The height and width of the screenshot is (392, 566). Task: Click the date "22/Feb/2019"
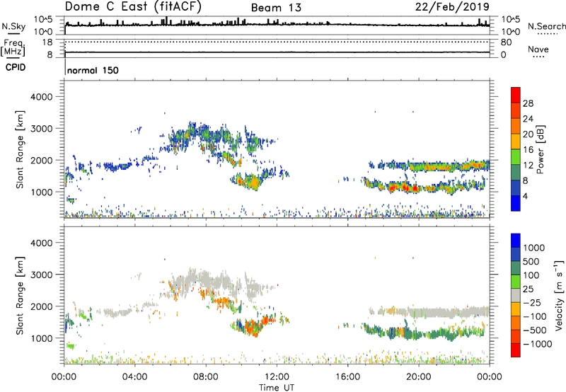(x=452, y=7)
